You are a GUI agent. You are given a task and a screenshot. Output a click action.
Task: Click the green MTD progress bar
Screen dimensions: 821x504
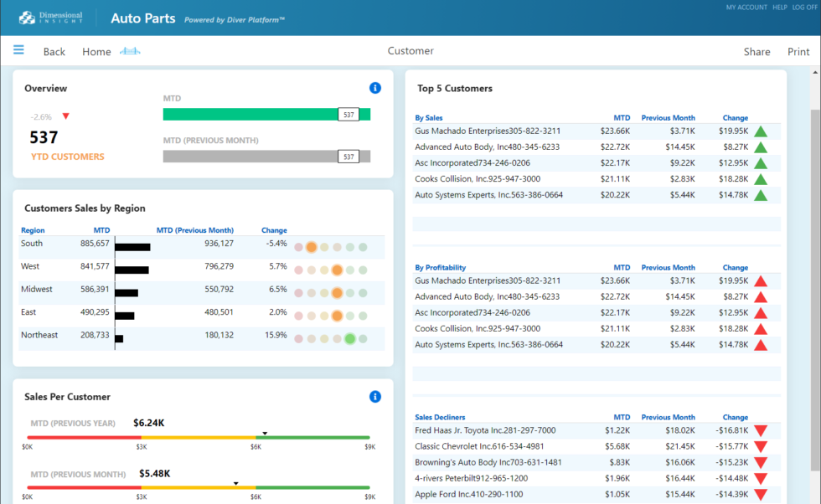click(x=251, y=114)
